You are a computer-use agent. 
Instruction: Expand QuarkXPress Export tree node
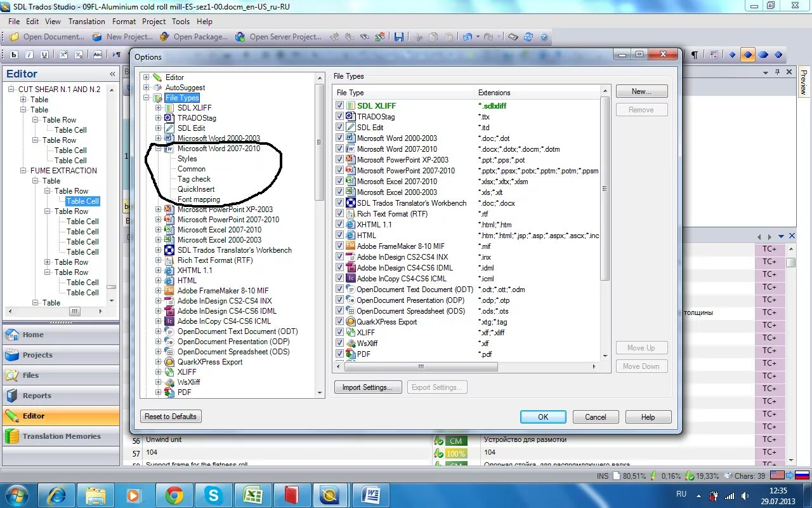coord(159,362)
